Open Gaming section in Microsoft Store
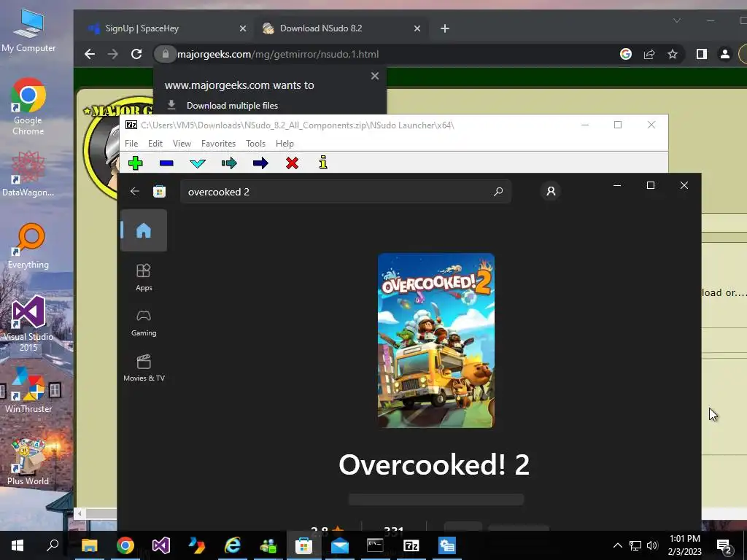The width and height of the screenshot is (747, 560). (x=144, y=322)
